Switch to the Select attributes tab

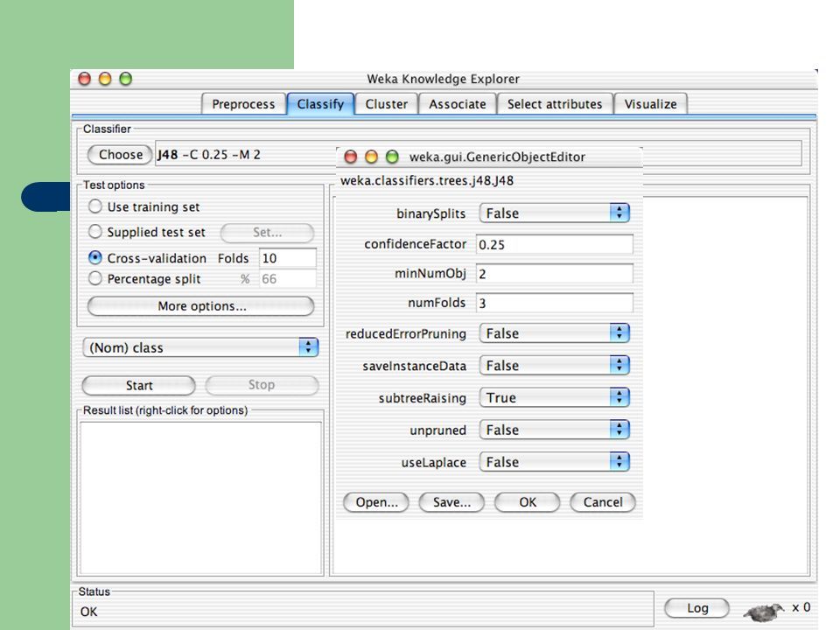(555, 104)
